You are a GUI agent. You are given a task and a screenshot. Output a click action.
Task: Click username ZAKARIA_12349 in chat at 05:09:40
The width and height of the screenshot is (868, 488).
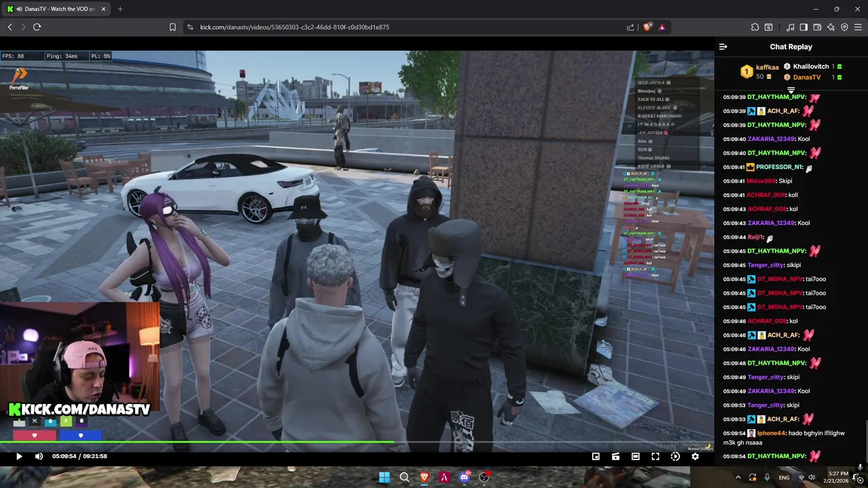point(770,139)
